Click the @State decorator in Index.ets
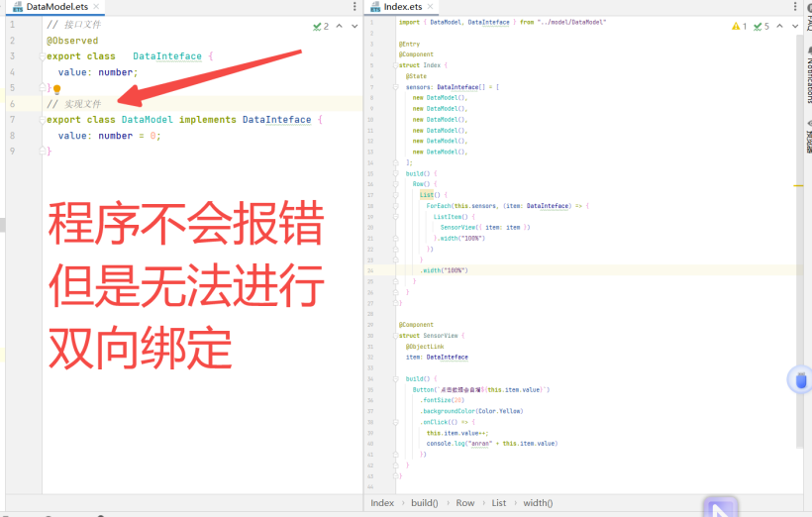Viewport: 812px width, 517px height. coord(416,76)
